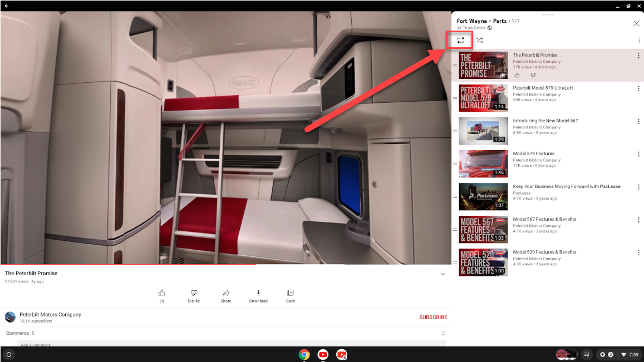Screen dimensions: 644x362
Task: Expand the Comments section
Action: click(443, 333)
